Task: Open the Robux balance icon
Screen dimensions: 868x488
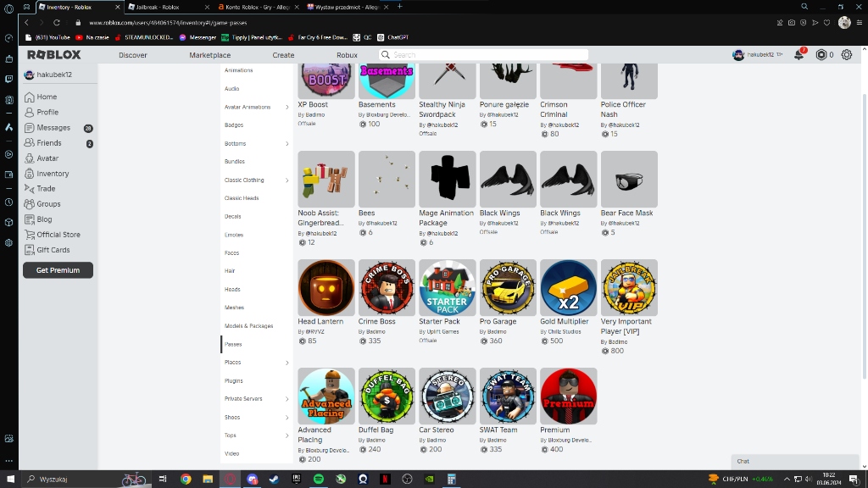Action: point(821,55)
